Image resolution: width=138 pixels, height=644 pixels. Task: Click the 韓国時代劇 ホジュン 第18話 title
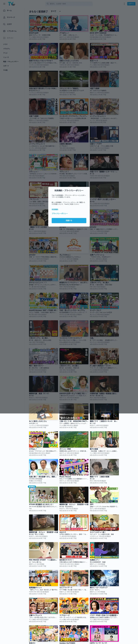pyautogui.click(x=74, y=504)
